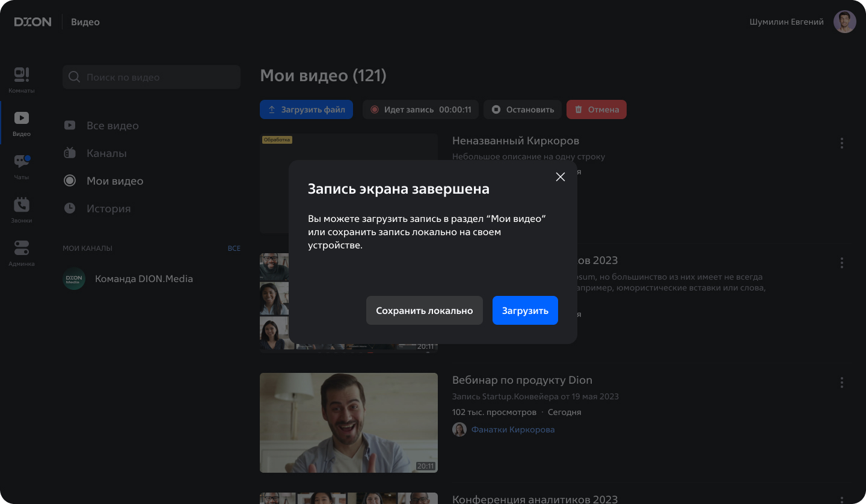The height and width of the screenshot is (504, 866).
Task: Open the Чаты sidebar section
Action: click(22, 167)
